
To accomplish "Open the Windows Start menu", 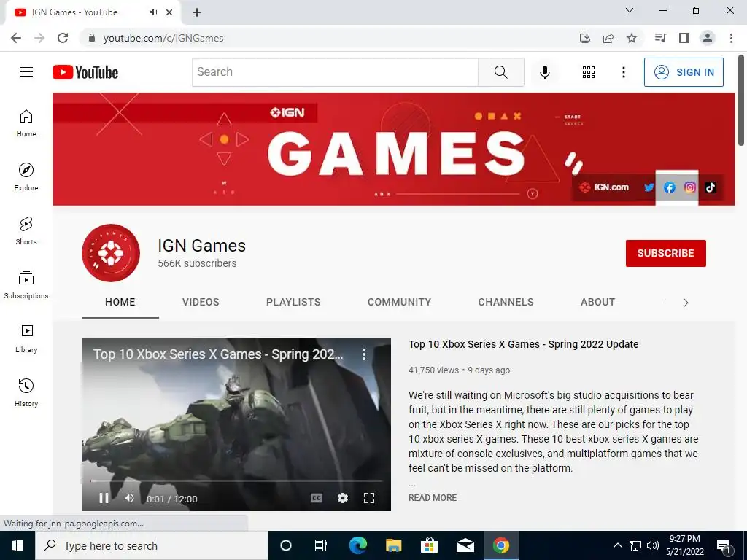I will click(x=18, y=545).
